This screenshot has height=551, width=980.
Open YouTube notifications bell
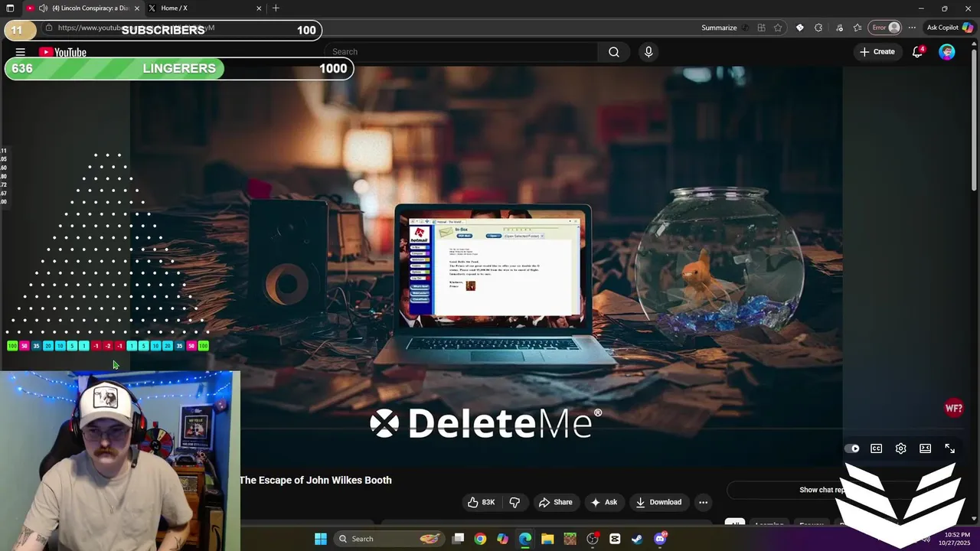click(x=917, y=52)
